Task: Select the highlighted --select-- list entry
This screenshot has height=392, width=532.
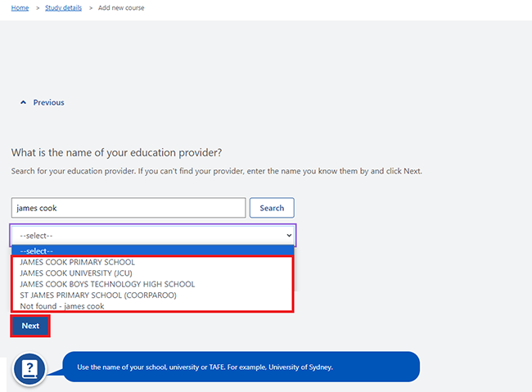Action: pos(153,250)
